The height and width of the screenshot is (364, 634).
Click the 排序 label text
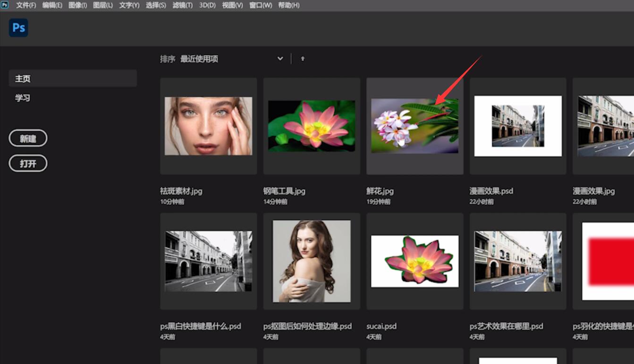pos(168,59)
